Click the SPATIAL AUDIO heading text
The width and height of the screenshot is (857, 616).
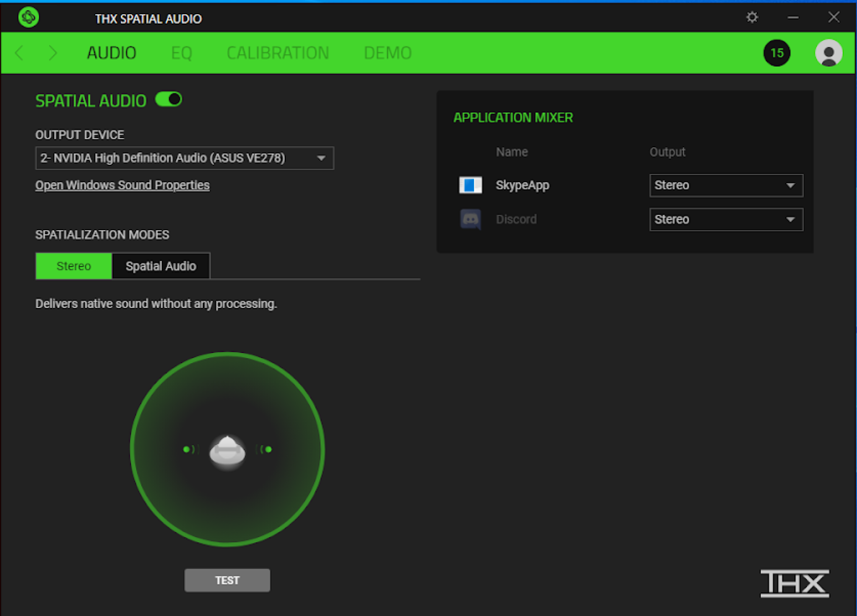click(91, 101)
